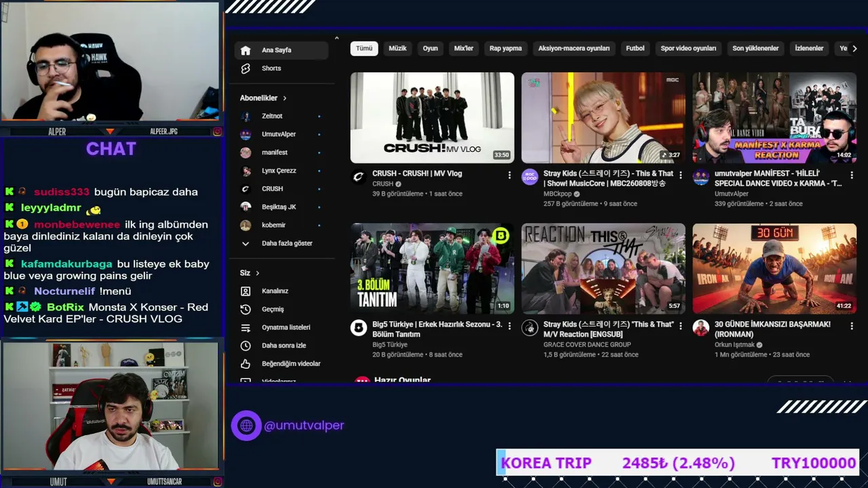The height and width of the screenshot is (488, 868).
Task: Expand the Abonelikler section chevron
Action: click(x=285, y=98)
